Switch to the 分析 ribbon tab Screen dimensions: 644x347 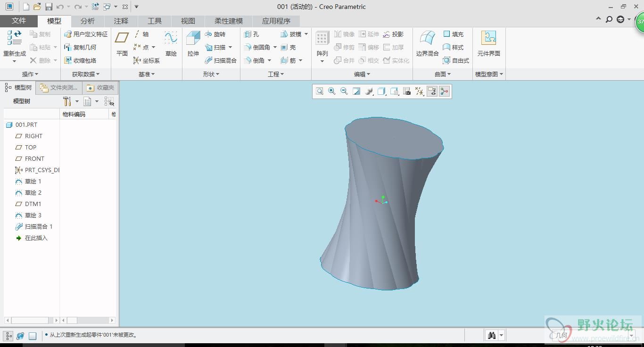click(x=88, y=21)
